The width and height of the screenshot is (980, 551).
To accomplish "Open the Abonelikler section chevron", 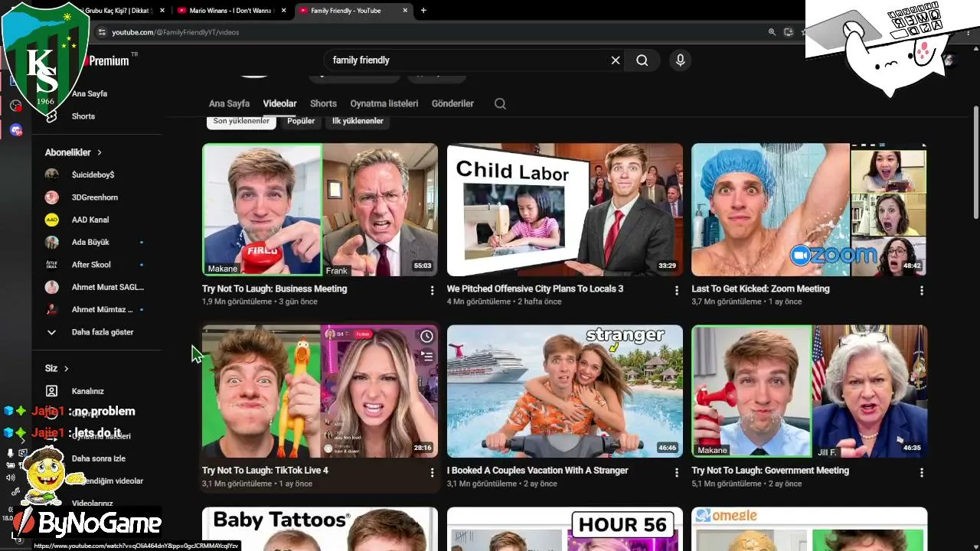I will (x=100, y=152).
